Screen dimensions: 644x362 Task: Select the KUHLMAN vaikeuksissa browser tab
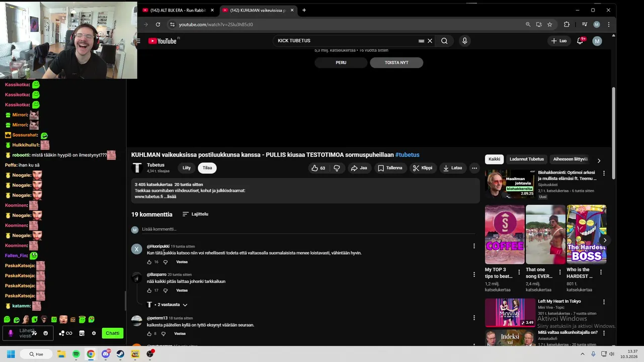258,10
